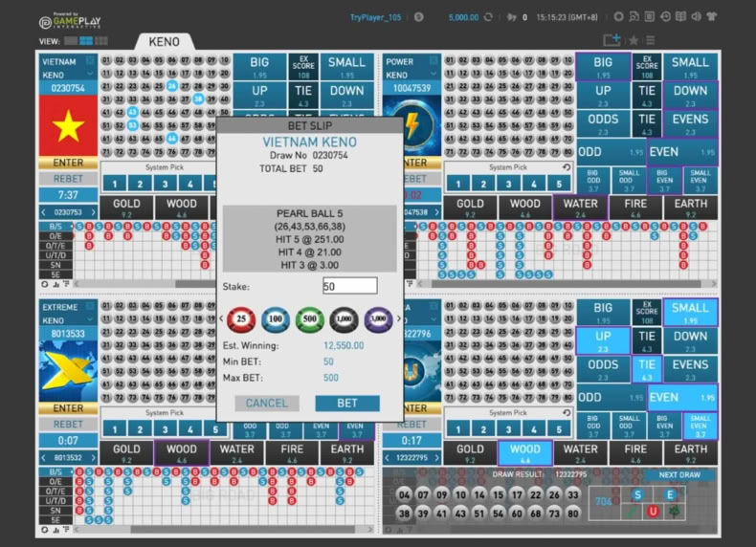Open the rules book icon in top bar
Image resolution: width=756 pixels, height=547 pixels.
[x=680, y=17]
